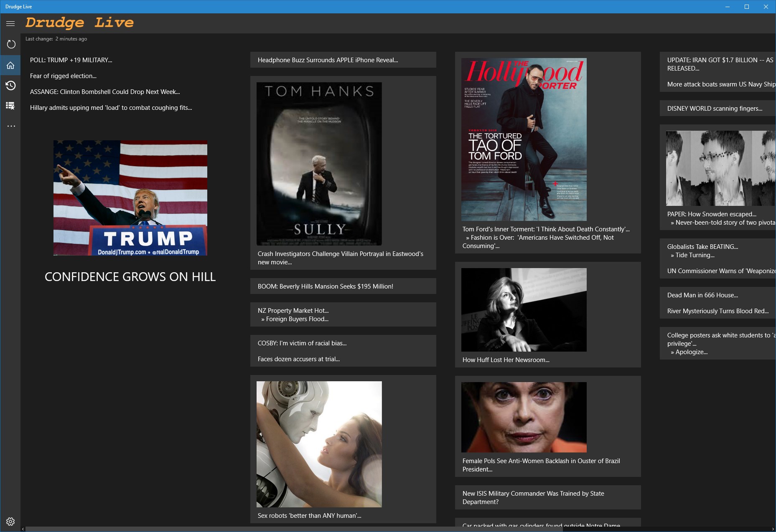The height and width of the screenshot is (532, 776).
Task: Refresh the feed using the reload icon
Action: tap(11, 44)
